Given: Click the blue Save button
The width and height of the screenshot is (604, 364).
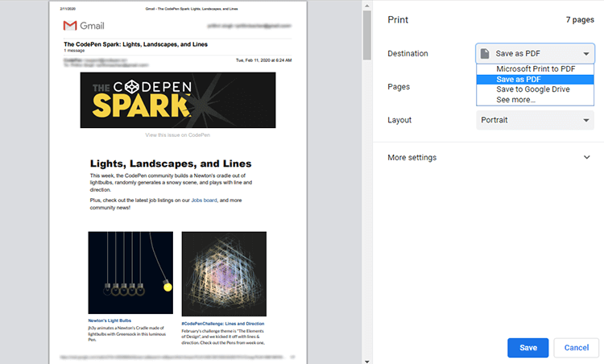Looking at the screenshot, I should (527, 348).
